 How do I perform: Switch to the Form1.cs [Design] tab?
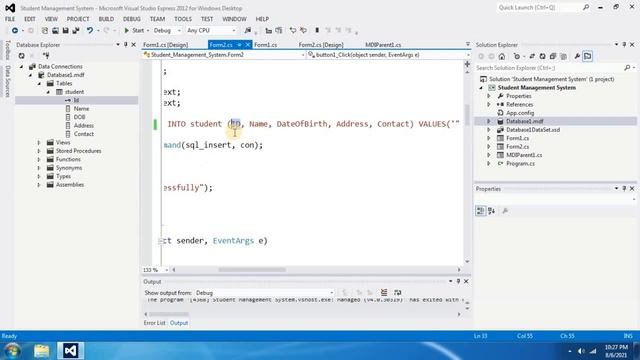[x=166, y=45]
